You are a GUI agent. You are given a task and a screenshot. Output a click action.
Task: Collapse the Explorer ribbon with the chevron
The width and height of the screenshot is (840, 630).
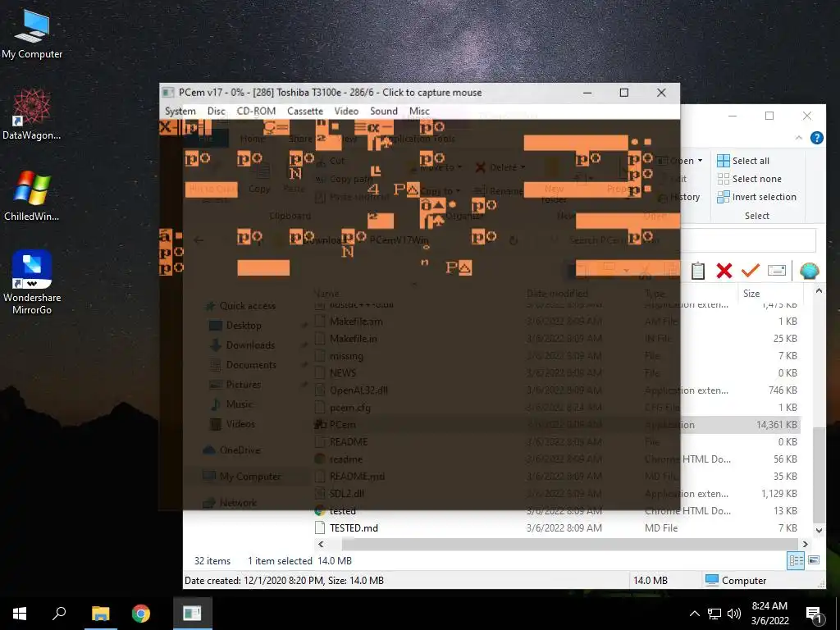pos(799,138)
